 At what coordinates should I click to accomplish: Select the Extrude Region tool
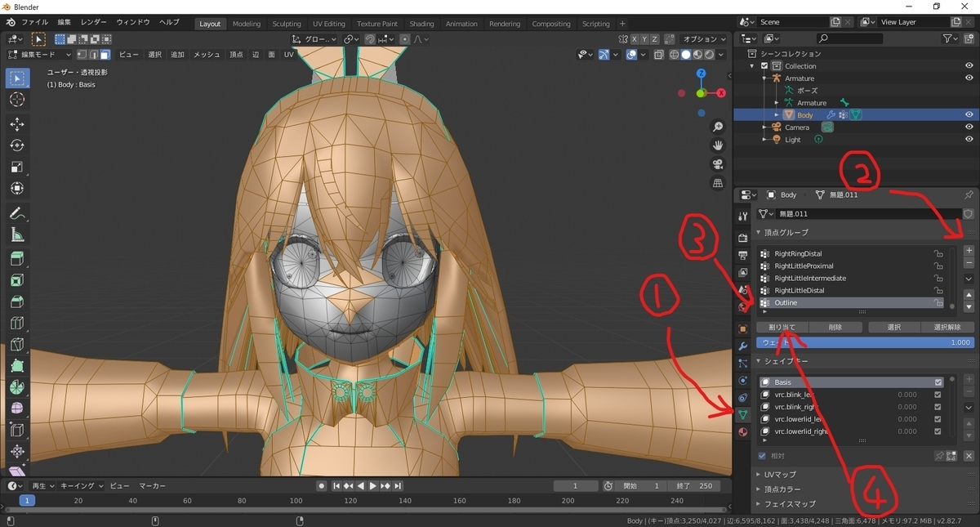(17, 259)
